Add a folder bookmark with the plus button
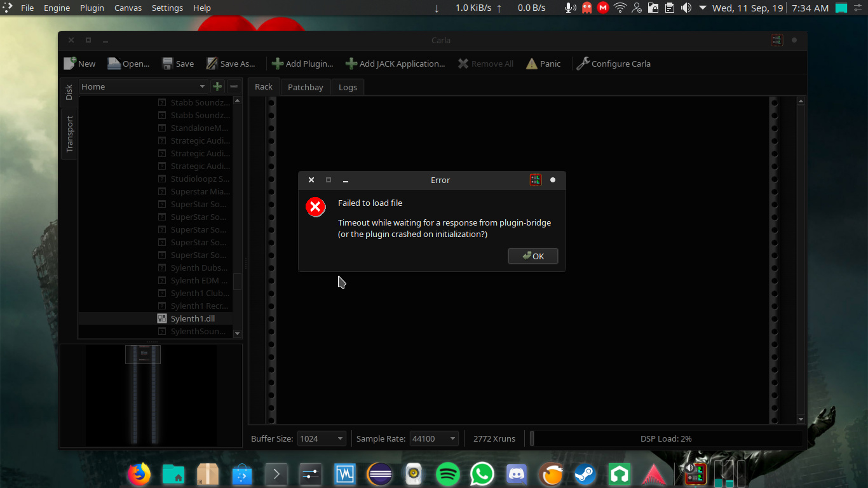The width and height of the screenshot is (868, 488). pos(217,86)
